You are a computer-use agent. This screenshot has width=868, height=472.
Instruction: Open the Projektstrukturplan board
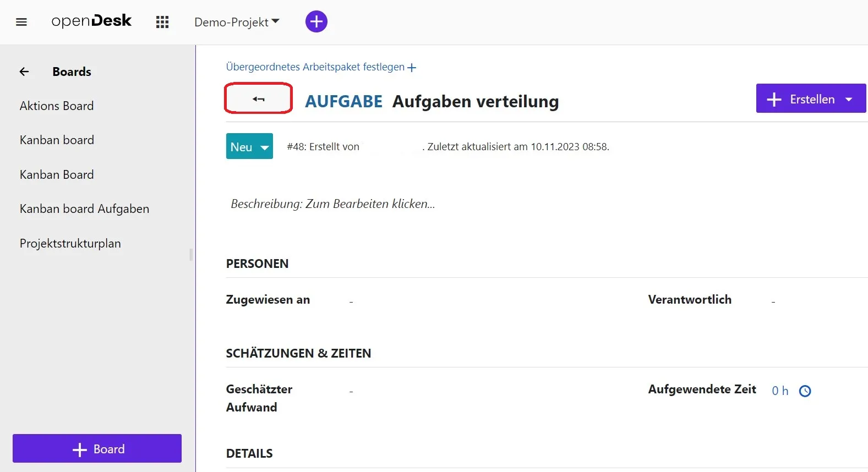click(70, 243)
